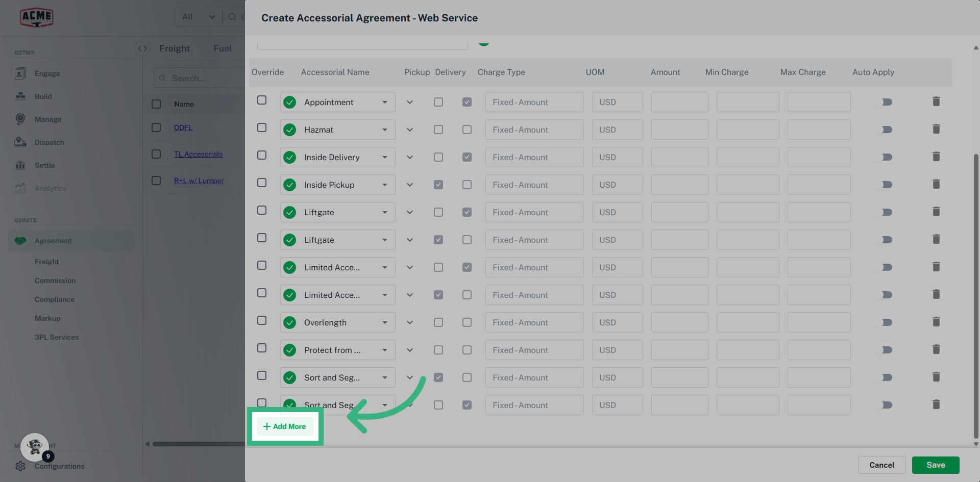Toggle Auto Apply for Inside Pickup
This screenshot has width=980, height=482.
[x=886, y=185]
